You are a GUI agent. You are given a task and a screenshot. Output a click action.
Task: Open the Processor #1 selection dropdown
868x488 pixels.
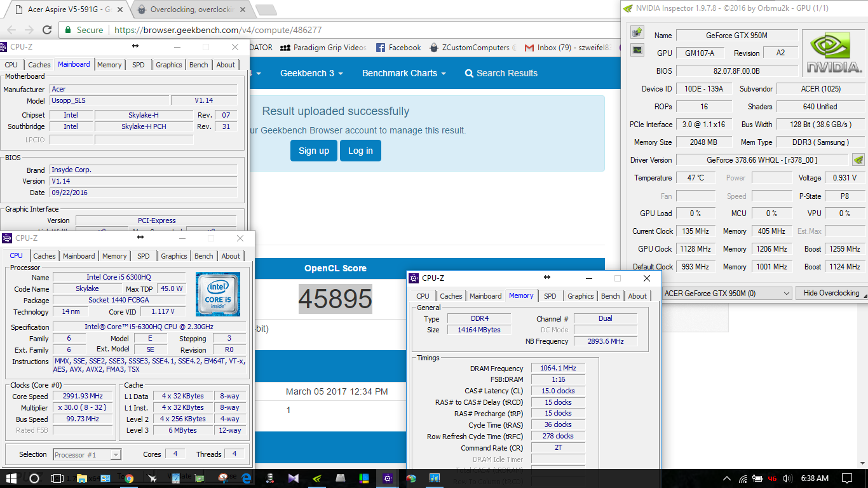tap(87, 454)
